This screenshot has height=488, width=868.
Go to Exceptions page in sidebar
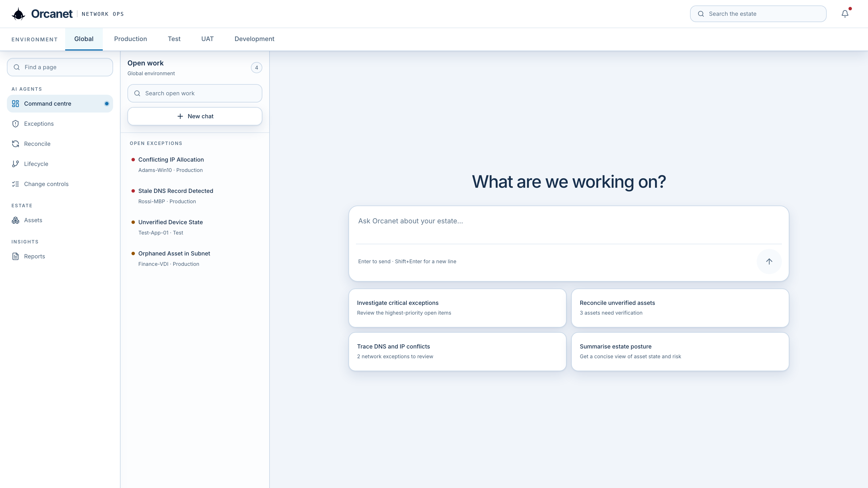point(60,124)
